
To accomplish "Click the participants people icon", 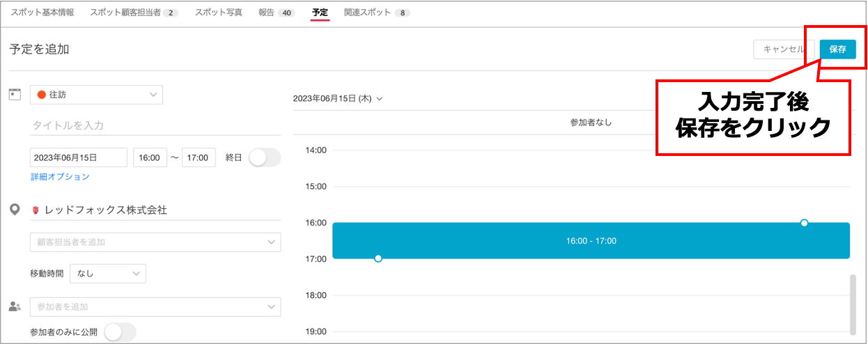I will pyautogui.click(x=14, y=306).
